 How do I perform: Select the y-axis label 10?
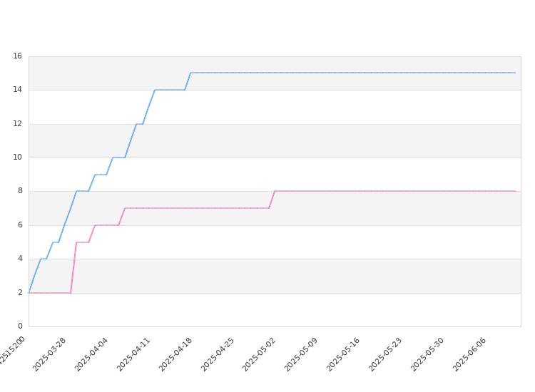click(x=18, y=158)
